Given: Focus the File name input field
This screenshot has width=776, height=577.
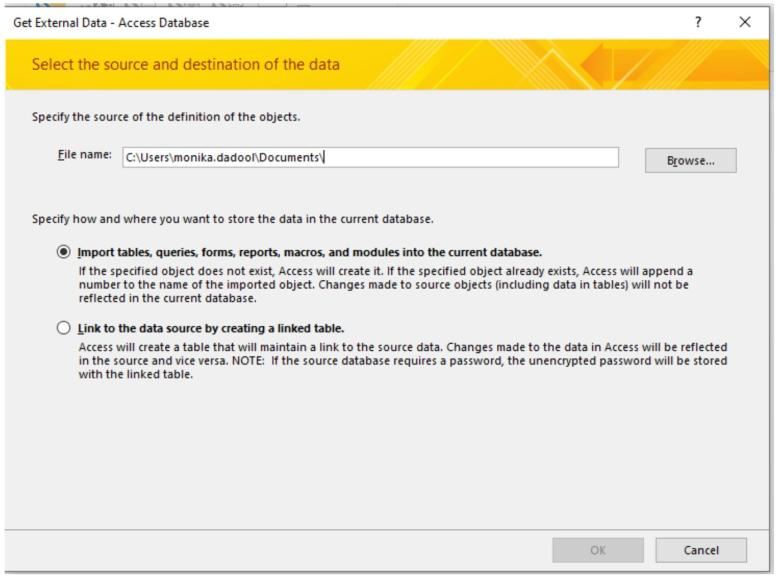Looking at the screenshot, I should 370,157.
